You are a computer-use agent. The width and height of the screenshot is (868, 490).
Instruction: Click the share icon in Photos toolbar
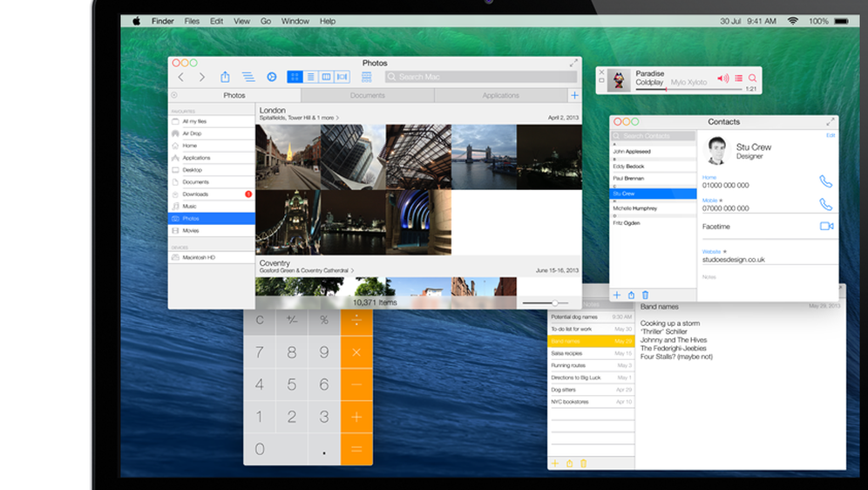click(225, 77)
